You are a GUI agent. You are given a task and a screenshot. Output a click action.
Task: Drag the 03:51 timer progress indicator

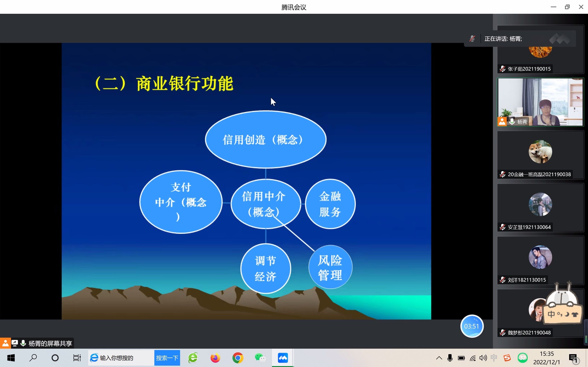click(471, 325)
